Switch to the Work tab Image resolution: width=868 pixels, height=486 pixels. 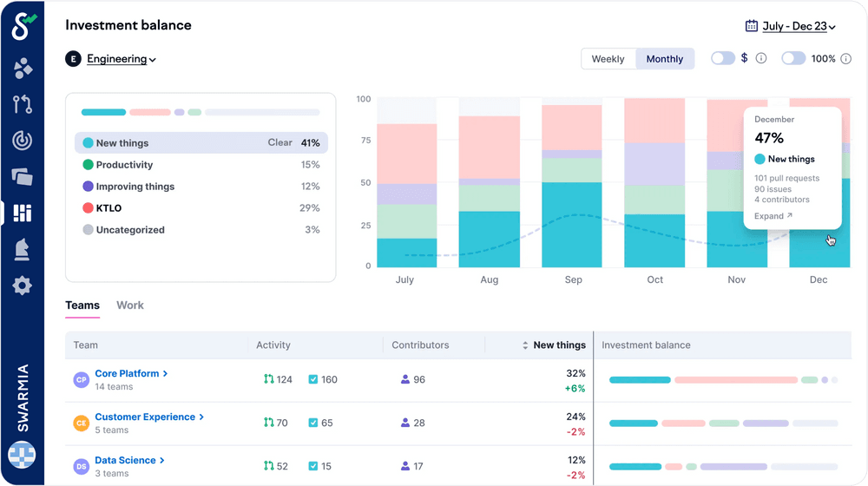(130, 305)
